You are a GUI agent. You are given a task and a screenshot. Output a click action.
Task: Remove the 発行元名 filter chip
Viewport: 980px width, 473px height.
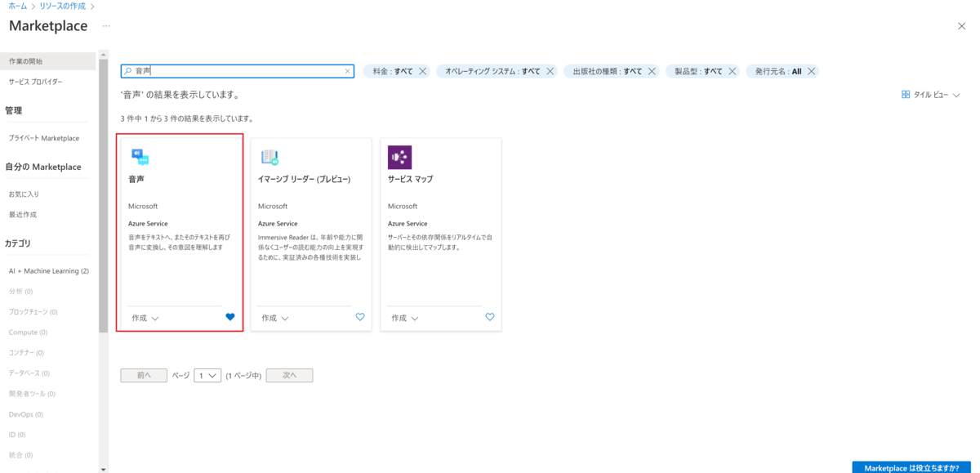811,71
